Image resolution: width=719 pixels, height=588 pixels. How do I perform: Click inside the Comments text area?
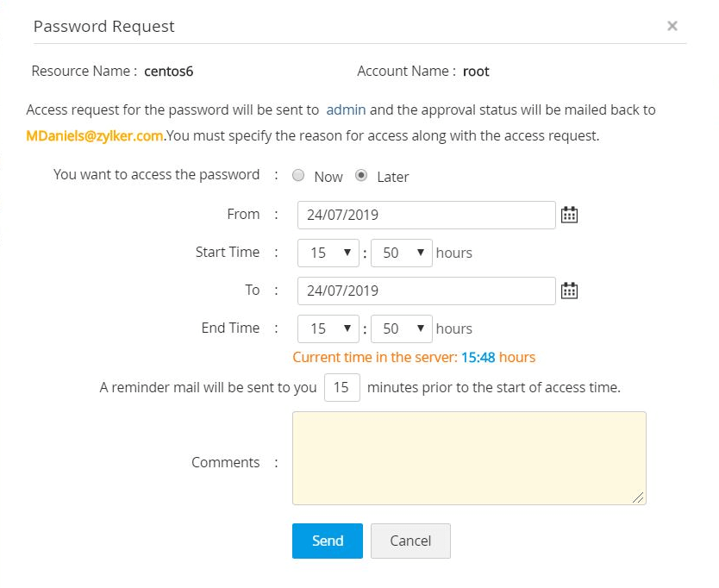469,458
